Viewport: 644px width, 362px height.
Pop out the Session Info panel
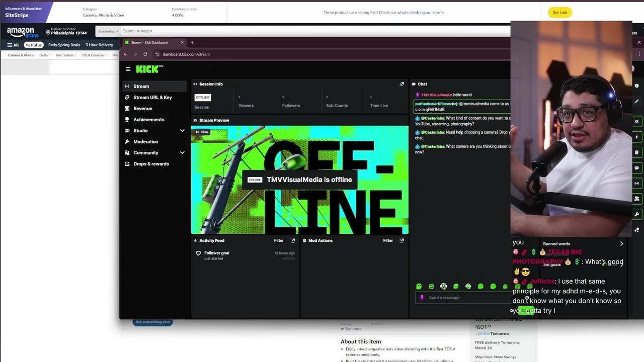[401, 84]
